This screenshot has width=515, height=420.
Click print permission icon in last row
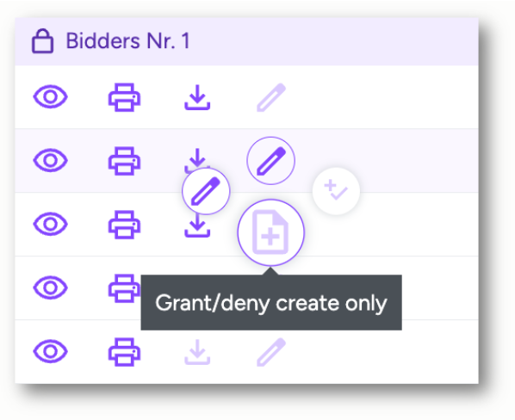[125, 352]
